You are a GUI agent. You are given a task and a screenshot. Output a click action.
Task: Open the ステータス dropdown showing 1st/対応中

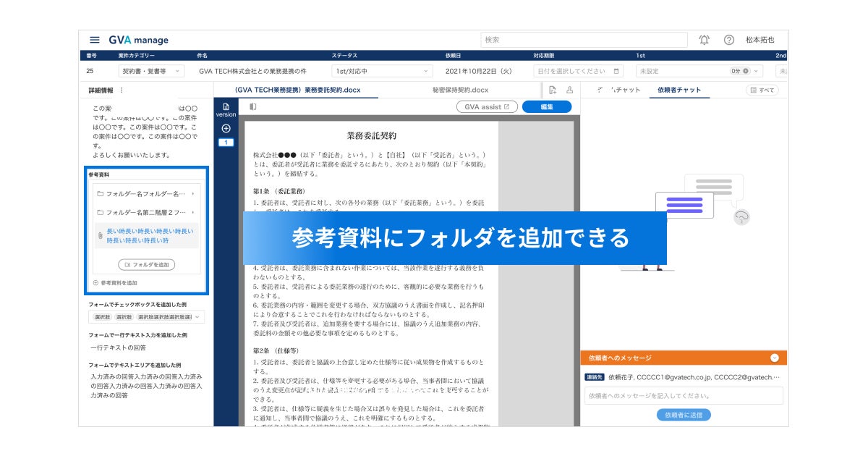382,71
